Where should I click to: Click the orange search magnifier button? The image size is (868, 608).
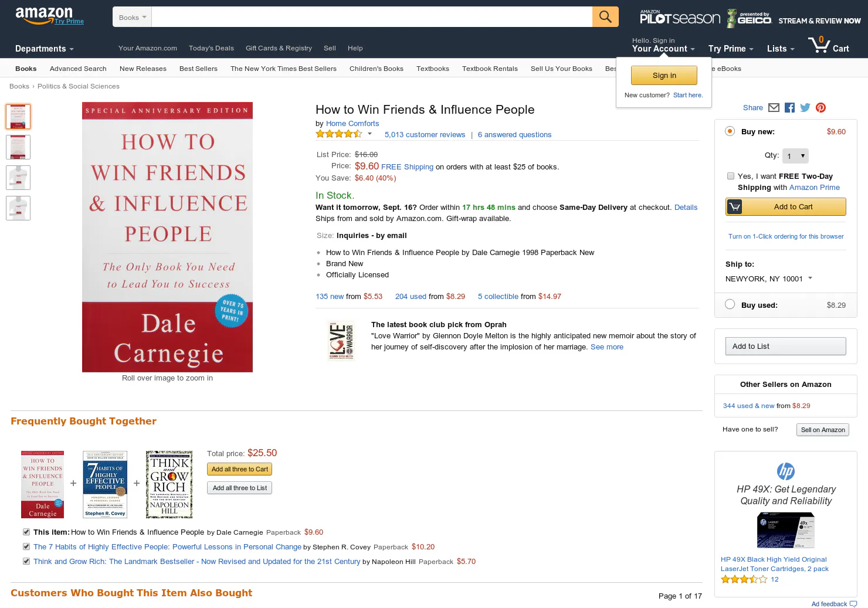tap(605, 17)
